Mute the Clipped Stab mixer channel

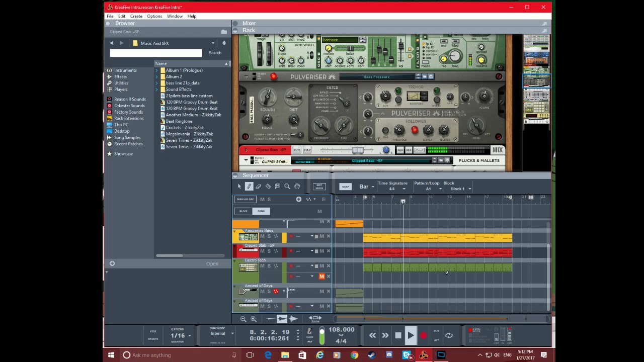coord(297,150)
